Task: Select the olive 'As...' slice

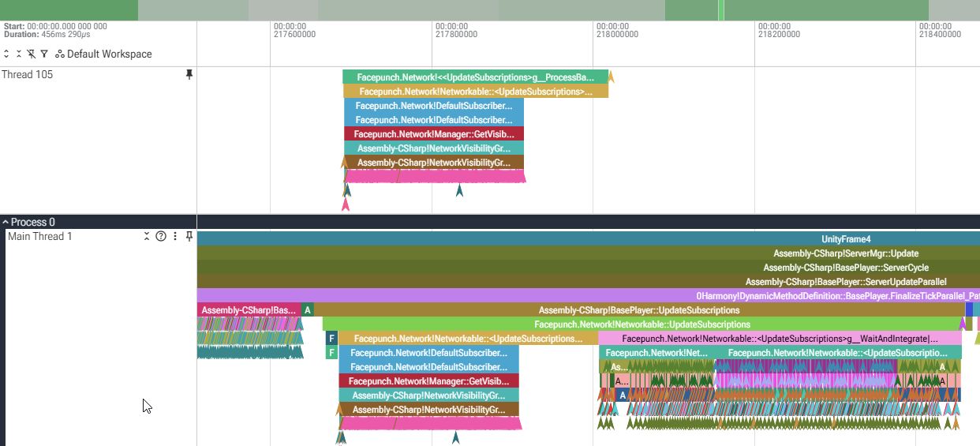Action: [x=619, y=367]
